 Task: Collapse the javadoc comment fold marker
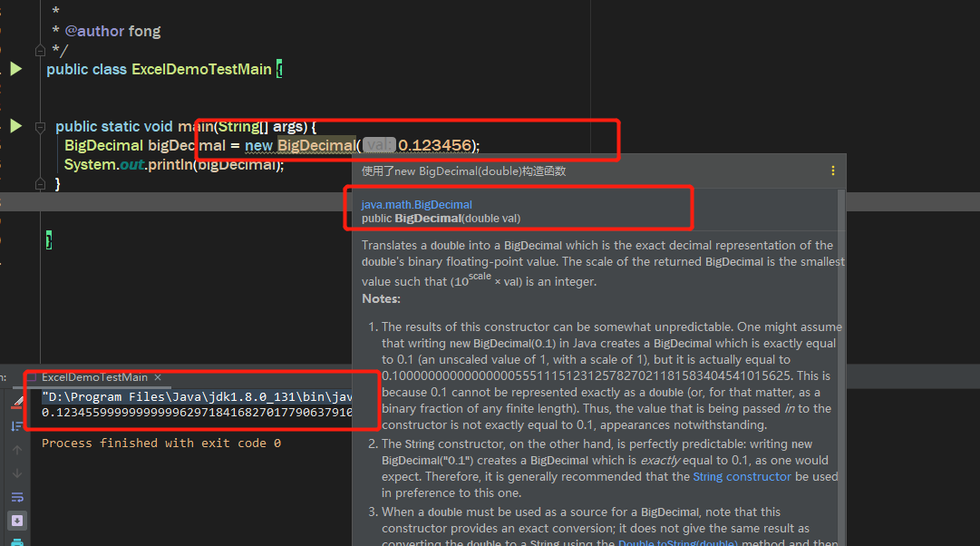coord(40,50)
